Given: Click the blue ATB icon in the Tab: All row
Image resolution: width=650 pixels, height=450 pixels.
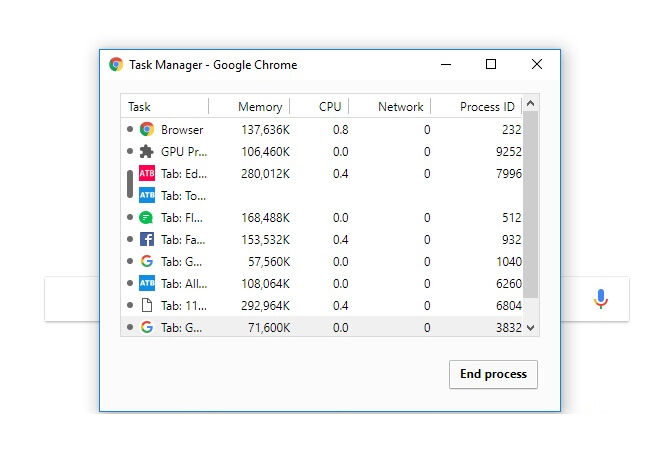Looking at the screenshot, I should click(x=147, y=283).
